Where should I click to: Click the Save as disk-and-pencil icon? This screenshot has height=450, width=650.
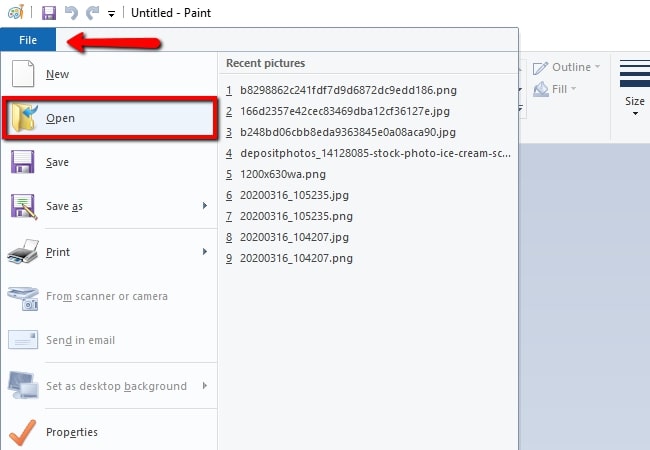pyautogui.click(x=24, y=206)
